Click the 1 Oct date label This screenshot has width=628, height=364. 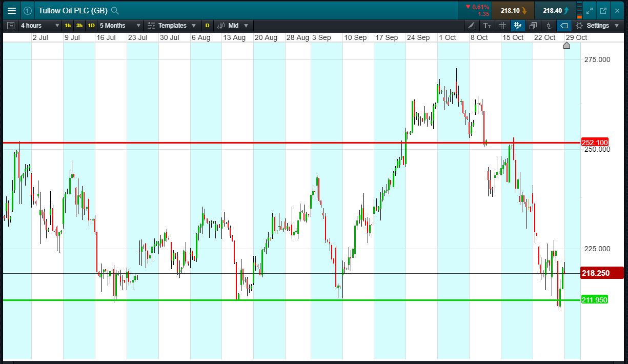pyautogui.click(x=447, y=37)
